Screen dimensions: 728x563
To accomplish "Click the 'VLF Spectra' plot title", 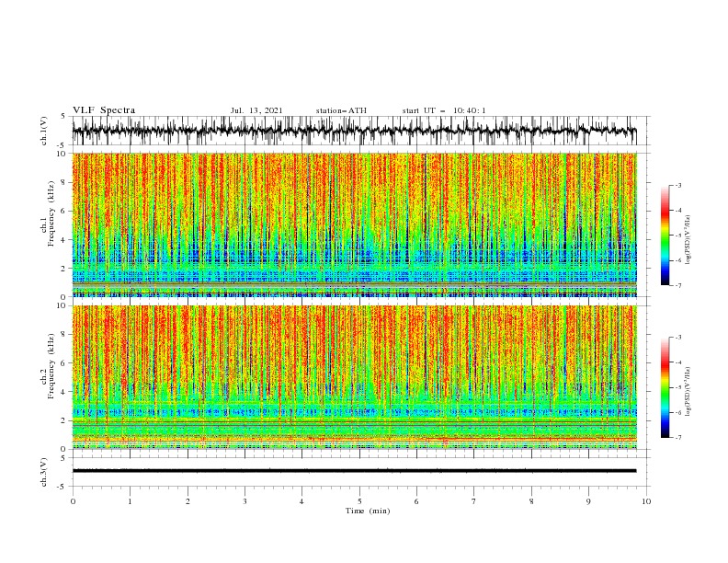I will pyautogui.click(x=104, y=110).
